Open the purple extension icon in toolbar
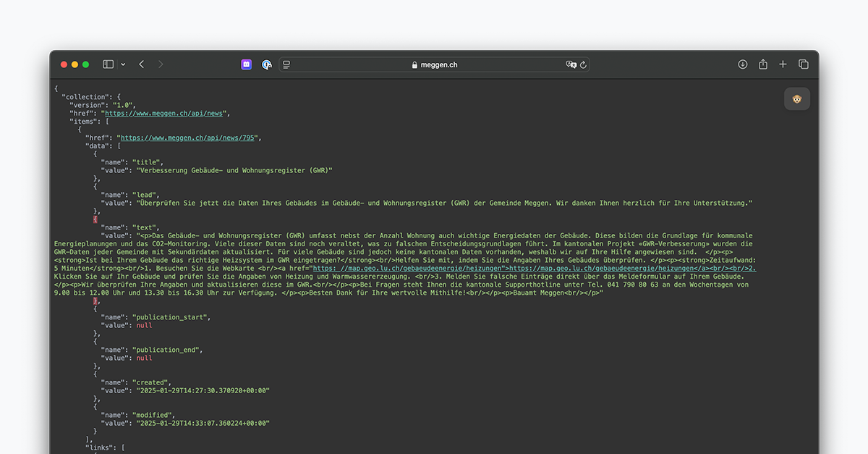 click(x=247, y=64)
